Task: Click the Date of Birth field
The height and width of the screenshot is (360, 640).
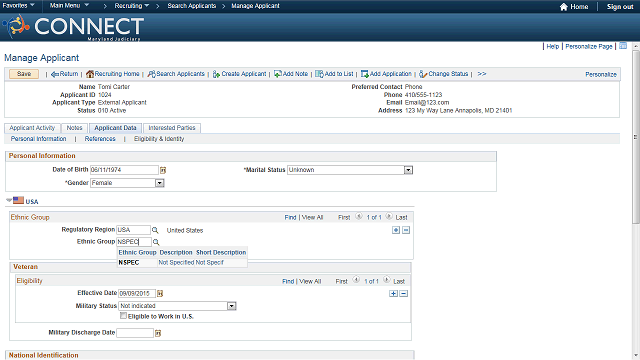Action: [x=124, y=170]
